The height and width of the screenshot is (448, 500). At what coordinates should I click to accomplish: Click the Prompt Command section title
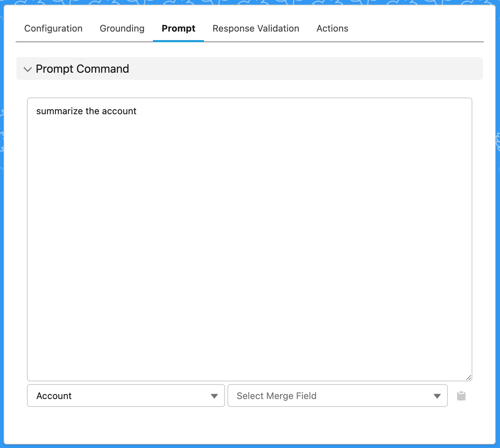click(x=82, y=69)
